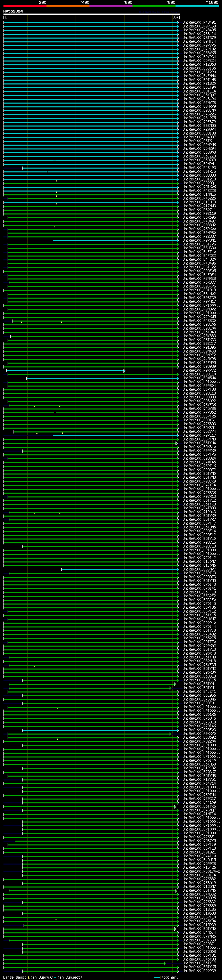Click the red 20% identity legend segment
This screenshot has width=222, height=980.
25,6
